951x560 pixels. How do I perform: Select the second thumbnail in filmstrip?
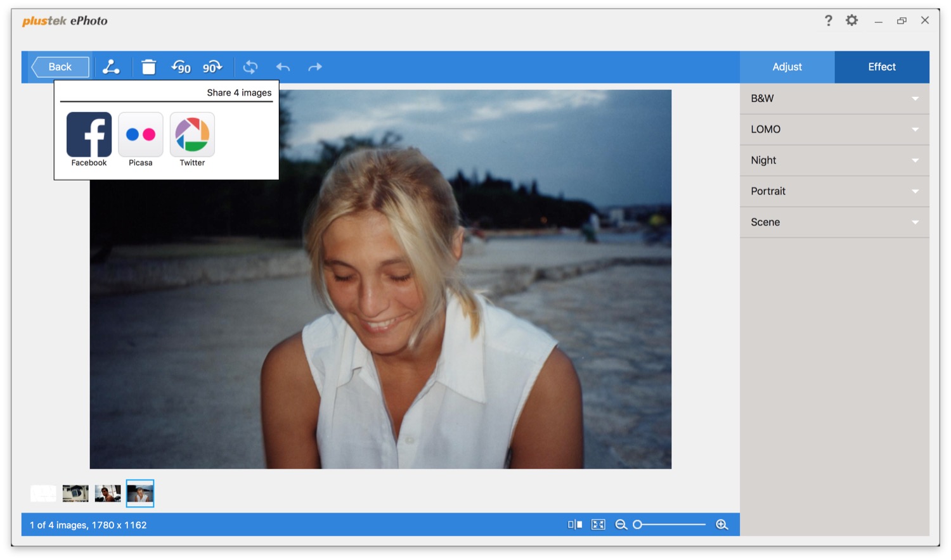pos(75,493)
